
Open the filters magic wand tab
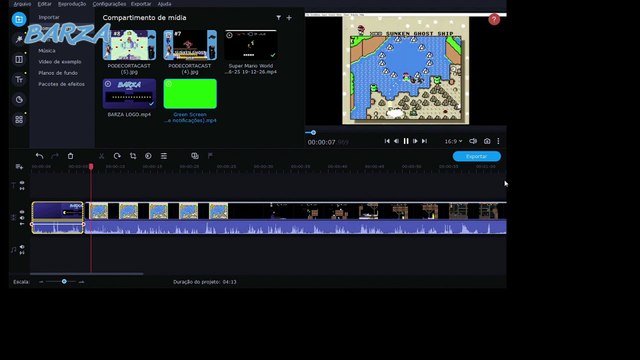[x=19, y=39]
